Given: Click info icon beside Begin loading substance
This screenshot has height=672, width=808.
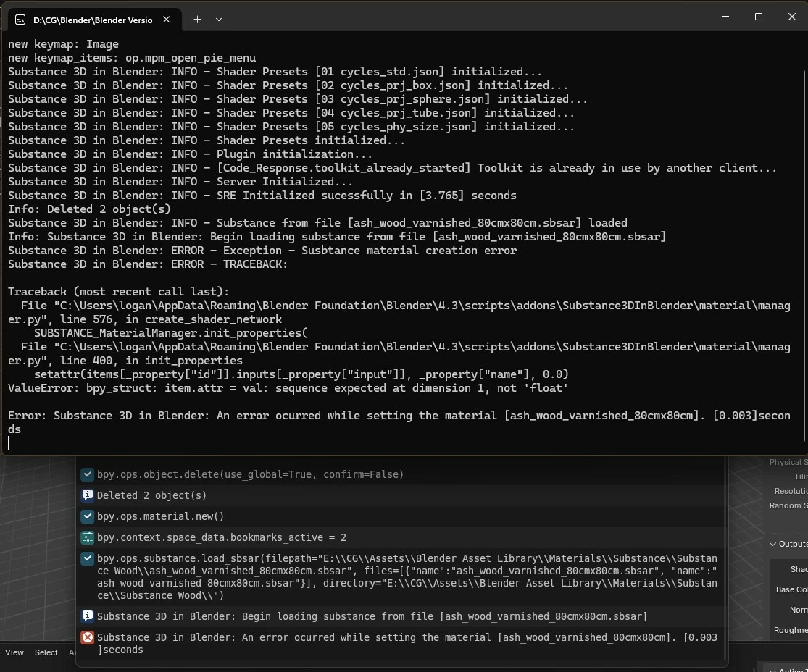Looking at the screenshot, I should coord(88,616).
